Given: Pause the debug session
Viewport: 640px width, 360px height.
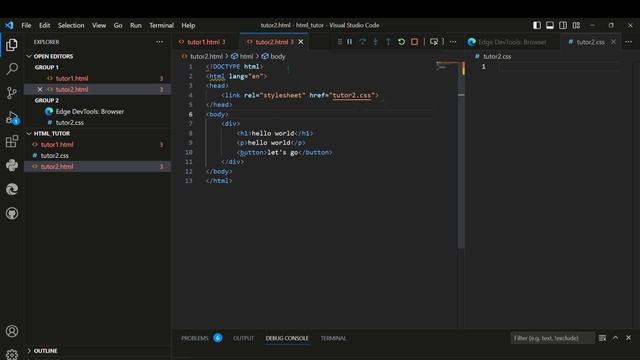Looking at the screenshot, I should tap(350, 42).
